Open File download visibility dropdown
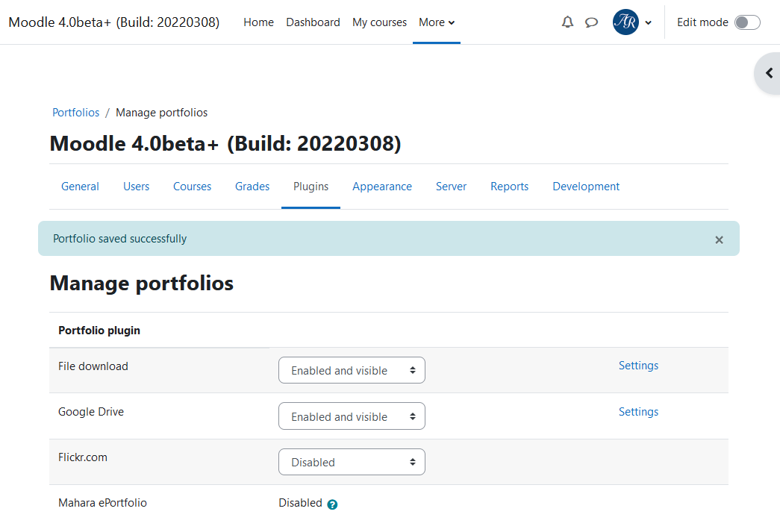The height and width of the screenshot is (532, 780). coord(352,370)
